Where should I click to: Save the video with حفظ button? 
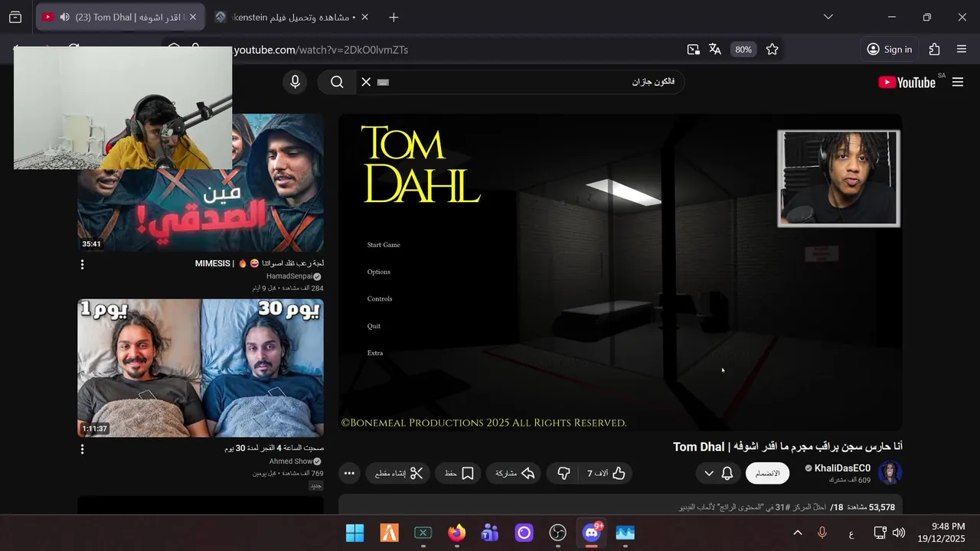coord(459,474)
